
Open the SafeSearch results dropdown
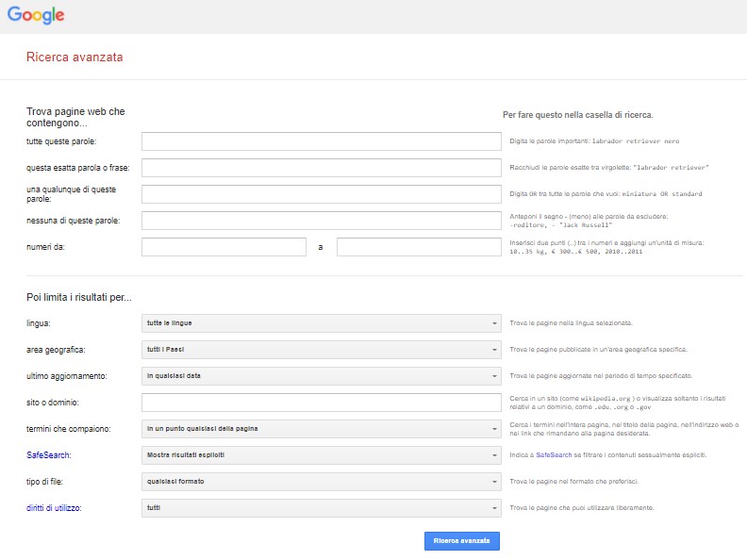tap(321, 455)
